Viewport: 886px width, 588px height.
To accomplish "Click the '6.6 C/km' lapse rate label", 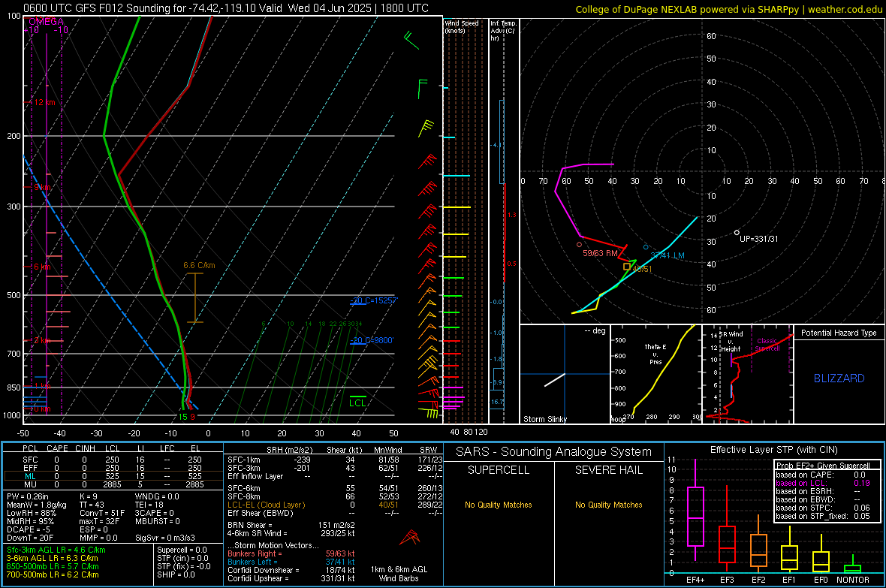I will (x=199, y=265).
